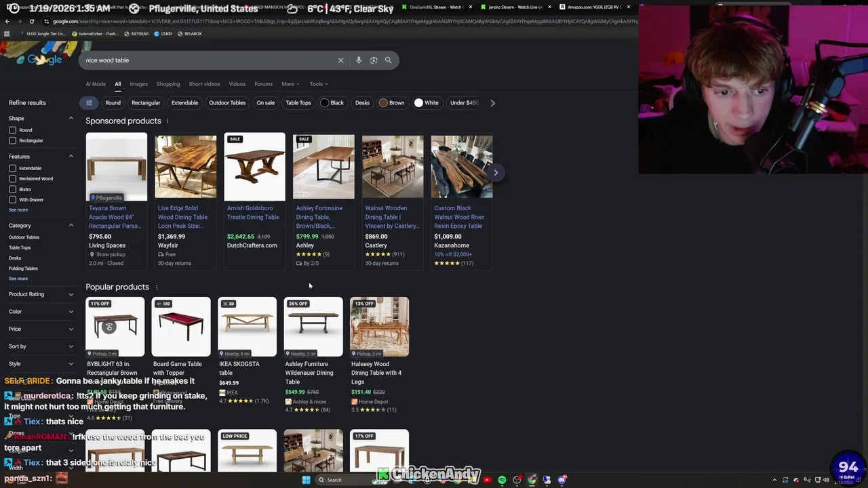Screen dimensions: 868x488
Task: Select the Outdoor Tables category link
Action: coord(24,237)
